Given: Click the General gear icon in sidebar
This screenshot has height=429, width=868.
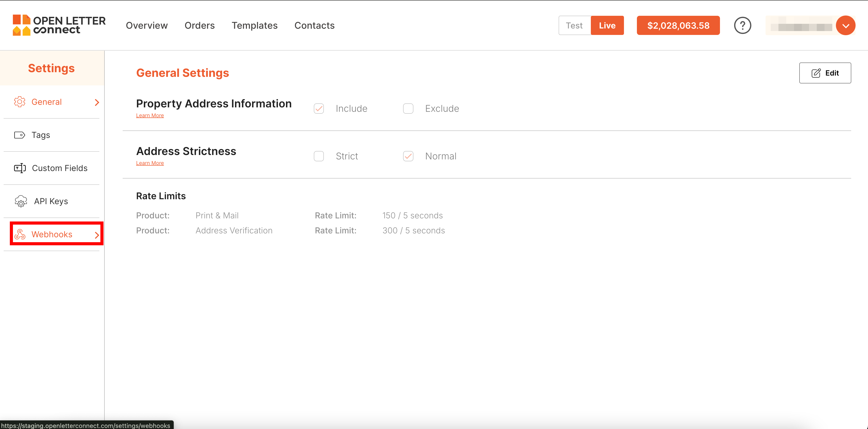Looking at the screenshot, I should coord(20,102).
